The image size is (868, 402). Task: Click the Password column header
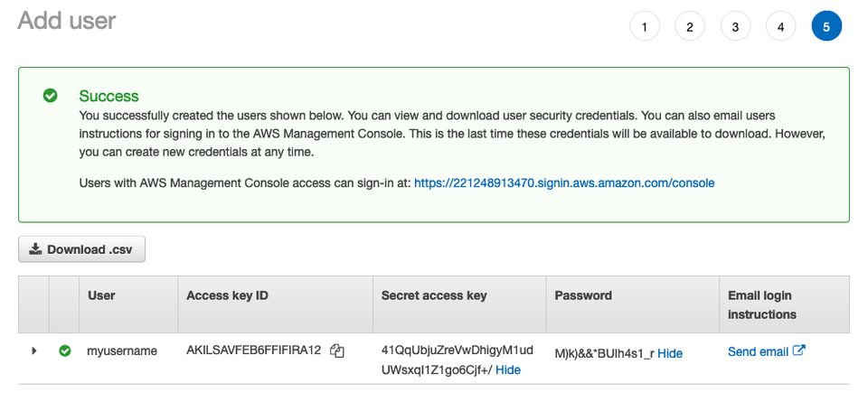coord(583,295)
